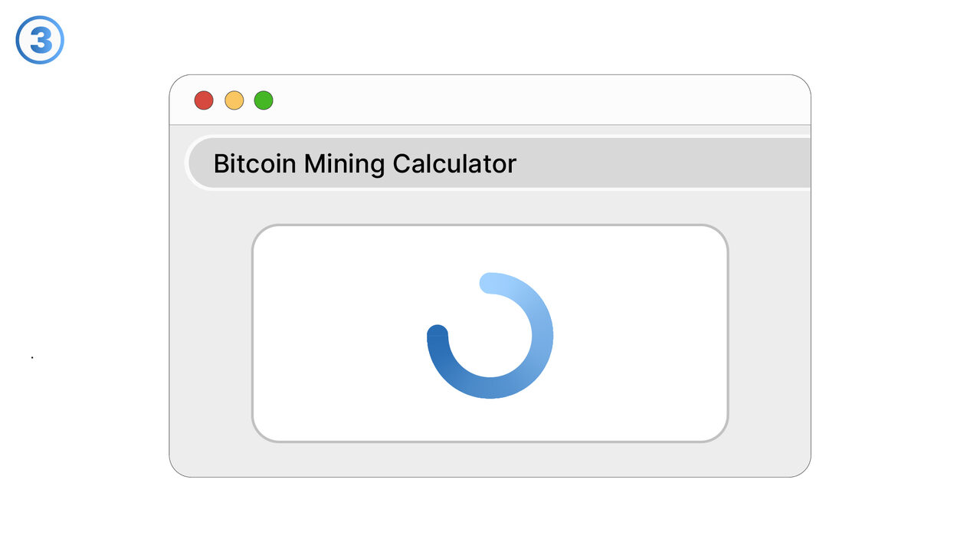
Task: Click the empty center inside the loading ring
Action: (490, 336)
